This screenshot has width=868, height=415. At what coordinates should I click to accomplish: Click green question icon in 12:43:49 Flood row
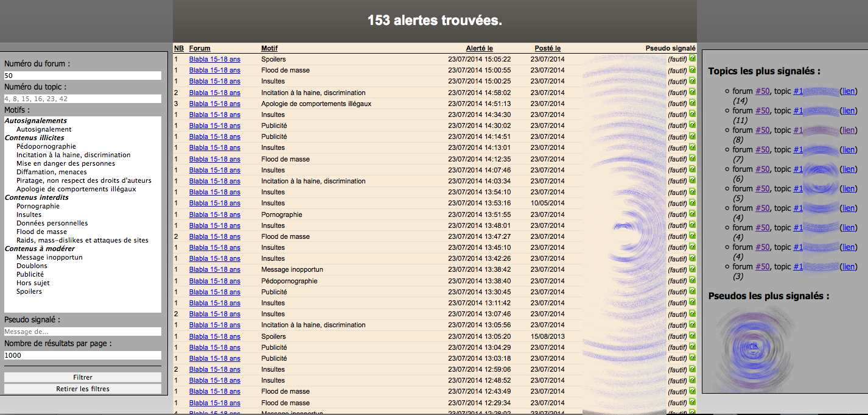click(x=692, y=391)
